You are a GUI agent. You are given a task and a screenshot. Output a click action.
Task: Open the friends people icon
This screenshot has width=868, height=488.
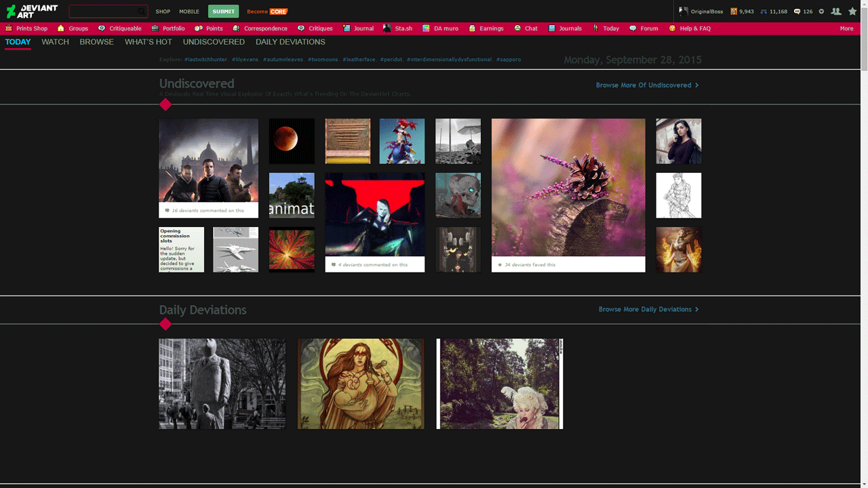[x=836, y=12]
